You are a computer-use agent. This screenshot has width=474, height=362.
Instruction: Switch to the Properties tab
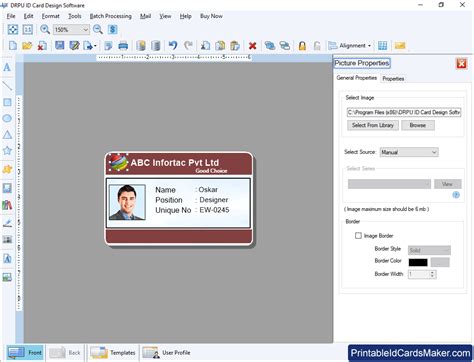tap(393, 79)
